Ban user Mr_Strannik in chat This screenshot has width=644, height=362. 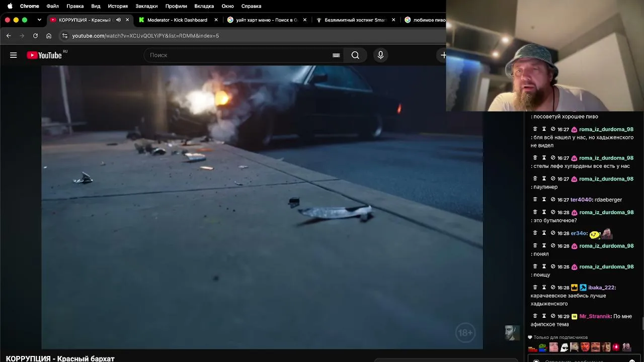(553, 316)
